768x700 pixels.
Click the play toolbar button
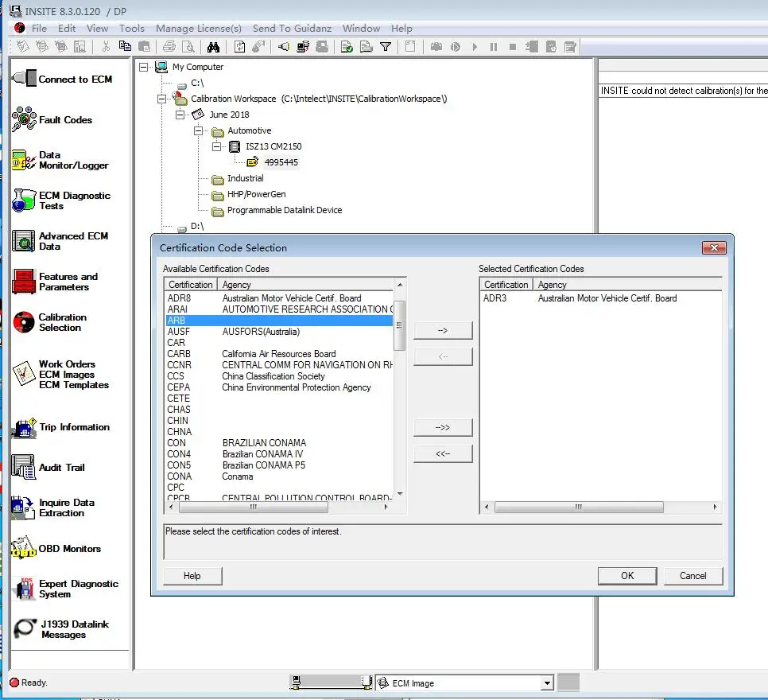click(475, 47)
